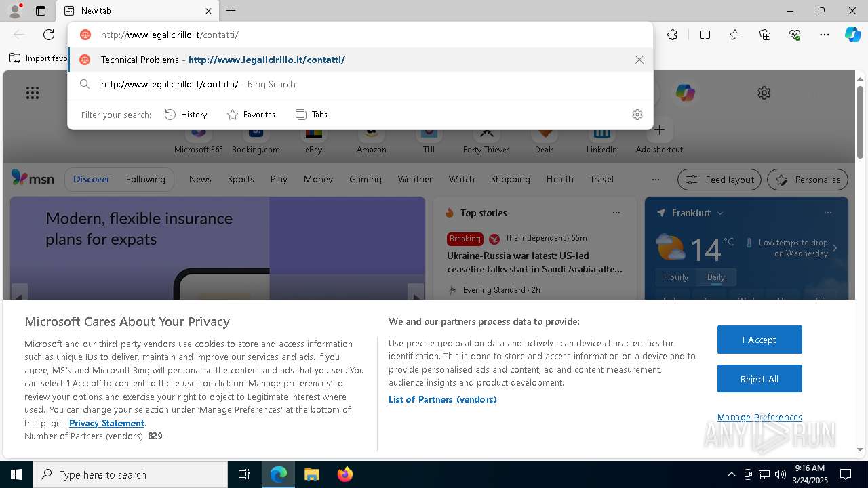This screenshot has width=868, height=488.
Task: Close the New tab tab
Action: 208,11
